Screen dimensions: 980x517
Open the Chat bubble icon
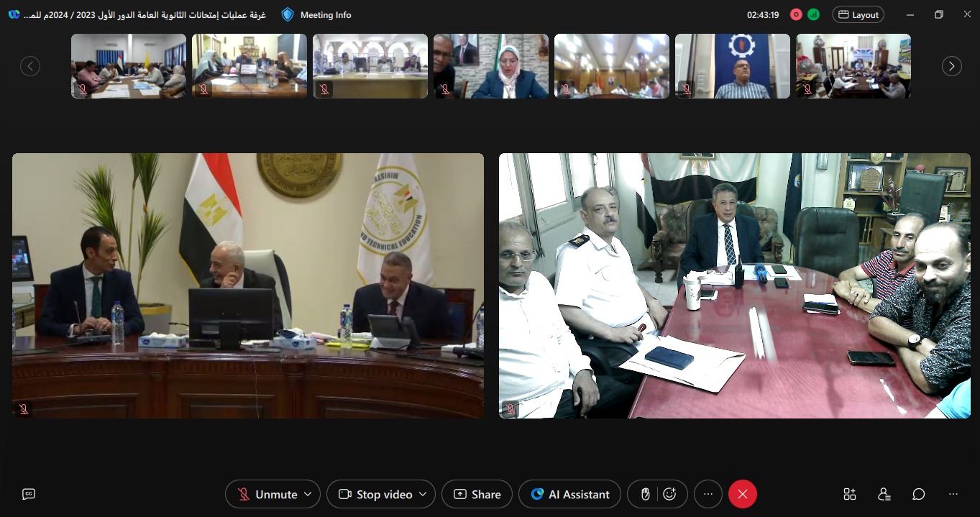click(x=919, y=494)
